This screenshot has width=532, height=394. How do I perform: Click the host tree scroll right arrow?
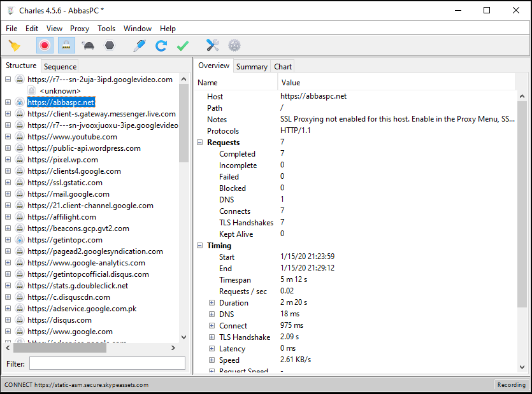coord(173,348)
